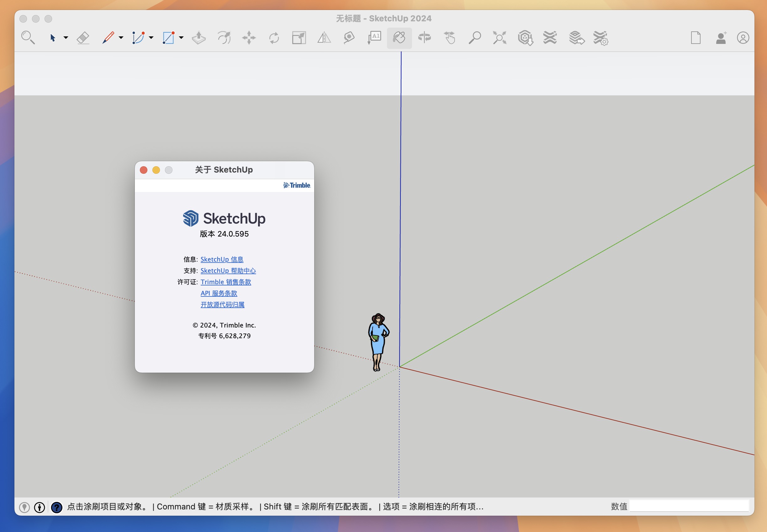Pick the Line pencil tool
Screen dimensions: 767x532
(108, 38)
